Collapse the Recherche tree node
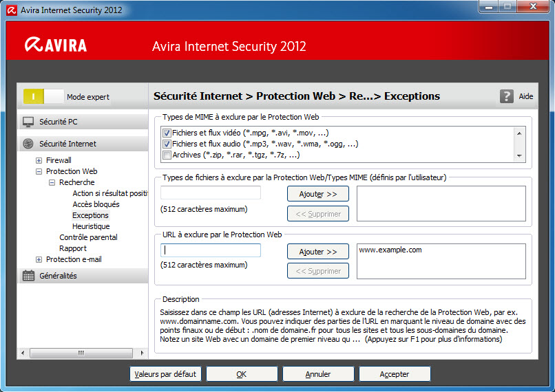Screen dimensions: 555x392 (x=52, y=183)
